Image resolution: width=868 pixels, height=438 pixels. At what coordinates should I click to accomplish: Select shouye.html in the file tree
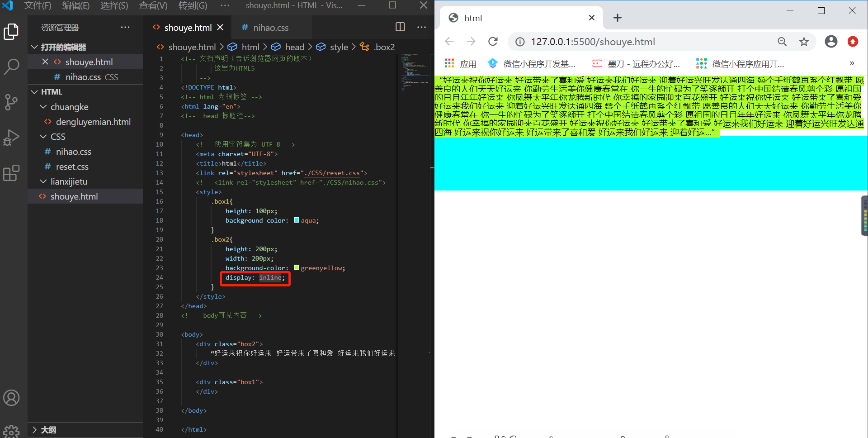click(85, 196)
